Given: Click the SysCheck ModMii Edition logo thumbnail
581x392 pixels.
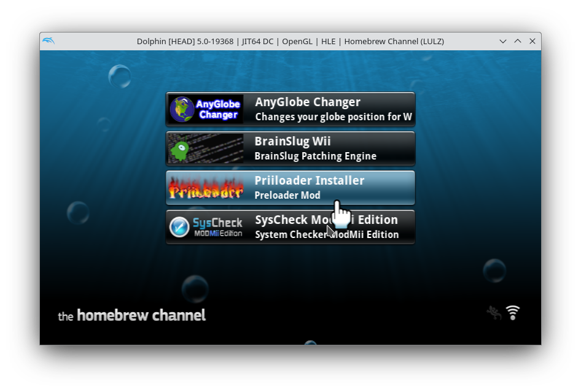Looking at the screenshot, I should 206,227.
